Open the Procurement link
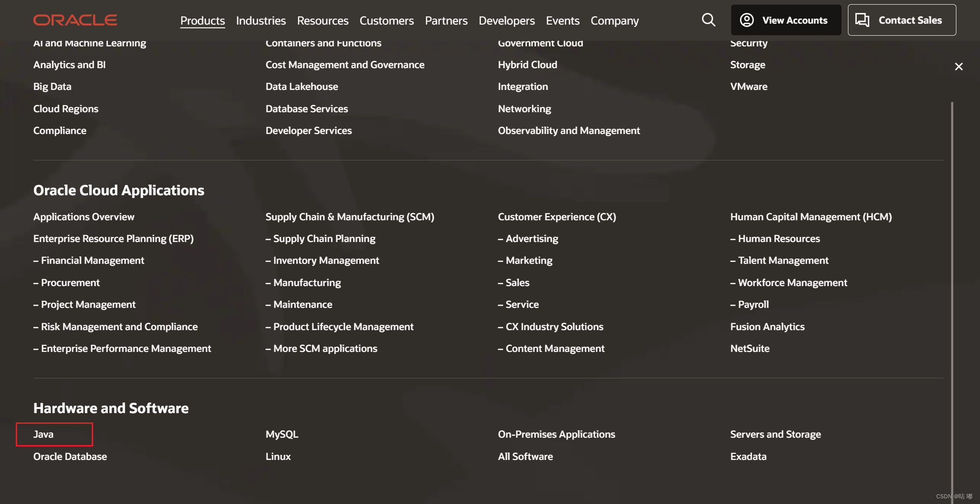 tap(66, 283)
